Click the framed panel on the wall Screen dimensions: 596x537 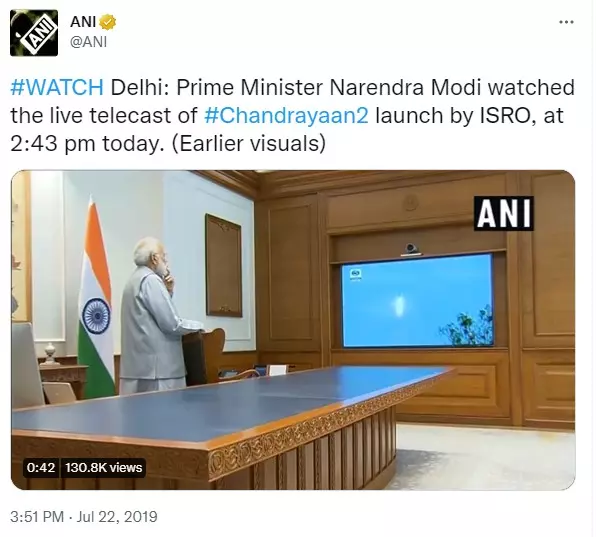(224, 265)
